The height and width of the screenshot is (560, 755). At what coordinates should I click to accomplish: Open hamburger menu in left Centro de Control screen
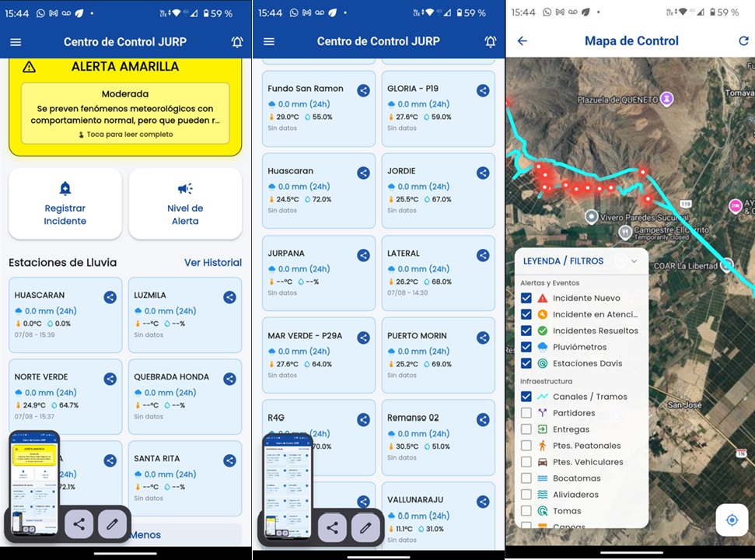click(16, 42)
